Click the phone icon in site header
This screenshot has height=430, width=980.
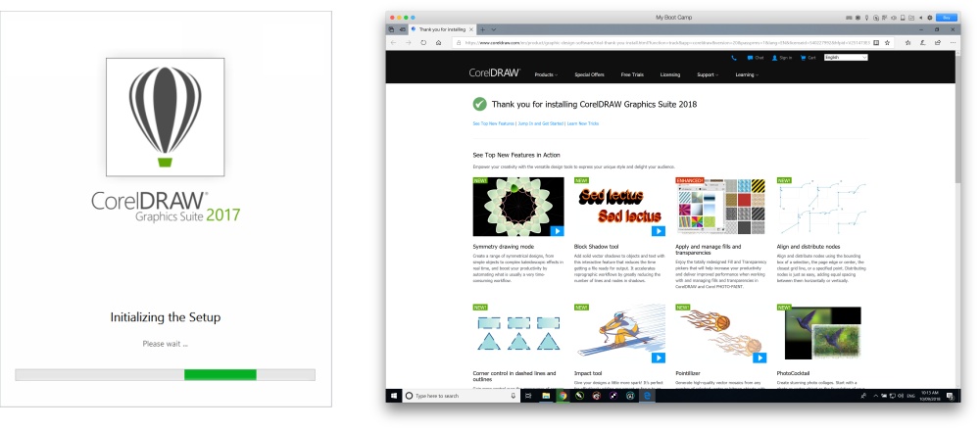(x=734, y=58)
